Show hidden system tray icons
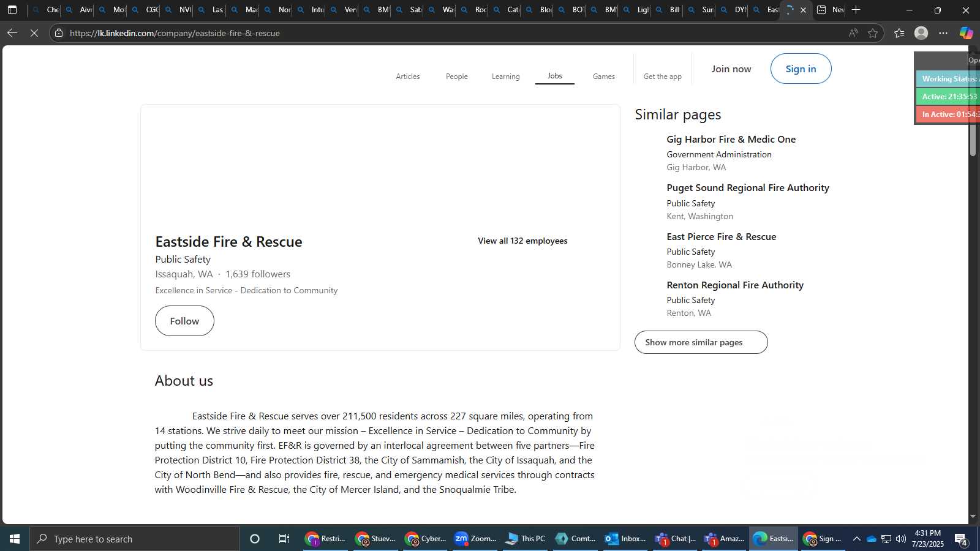The image size is (980, 551). click(856, 539)
